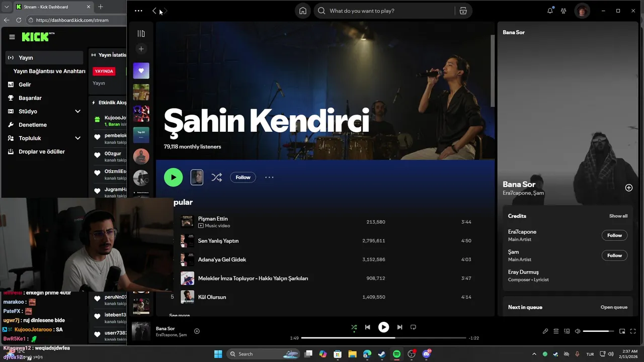Open Connect to a device icon
The width and height of the screenshot is (644, 362).
tap(567, 331)
